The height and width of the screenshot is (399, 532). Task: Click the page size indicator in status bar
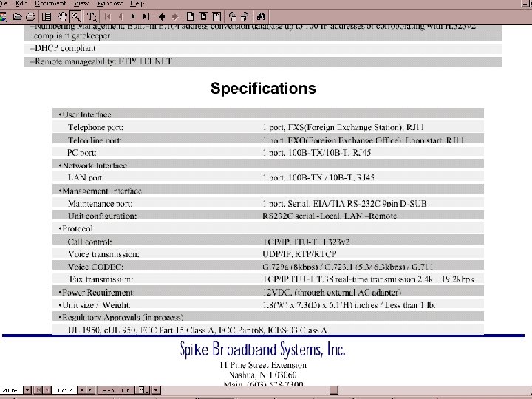coord(117,390)
